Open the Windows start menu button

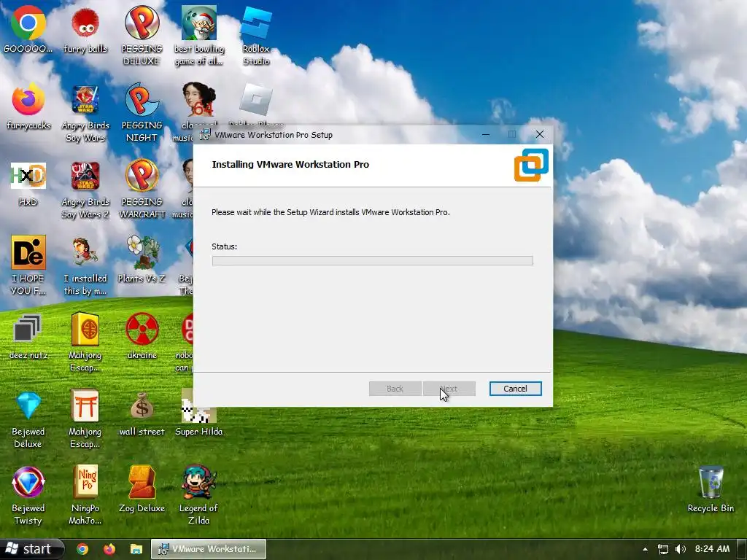click(31, 549)
